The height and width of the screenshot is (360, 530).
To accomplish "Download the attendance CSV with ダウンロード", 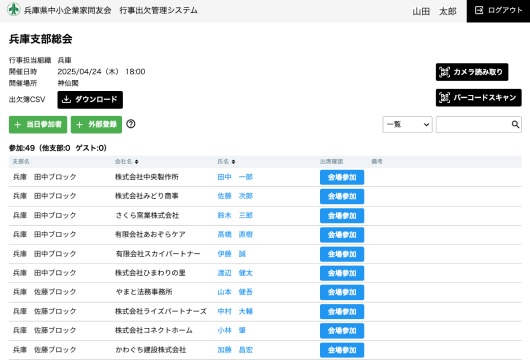I will 90,100.
